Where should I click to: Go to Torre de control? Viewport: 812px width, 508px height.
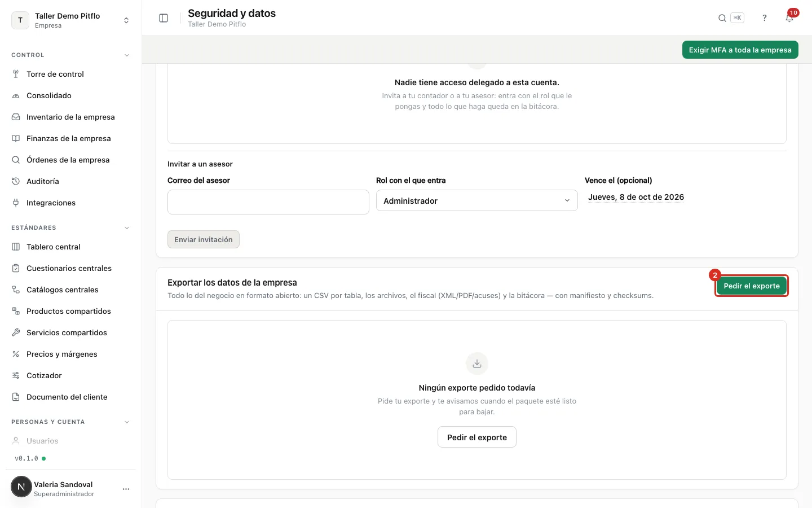click(55, 74)
